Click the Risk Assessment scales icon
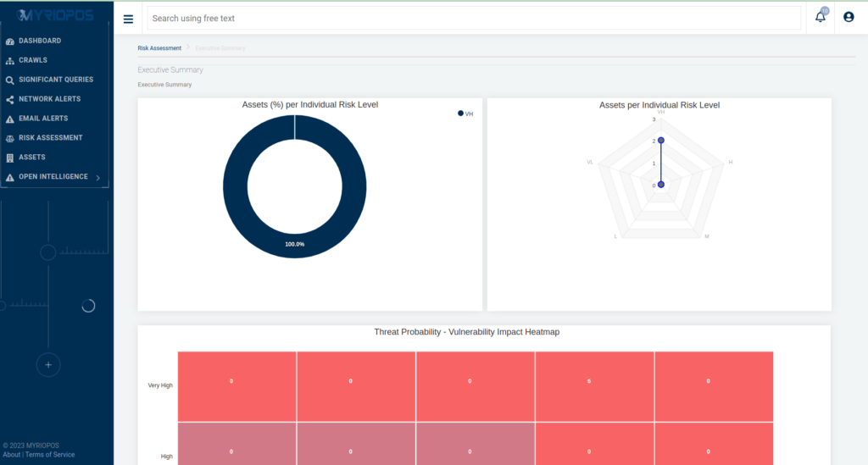 pos(10,138)
